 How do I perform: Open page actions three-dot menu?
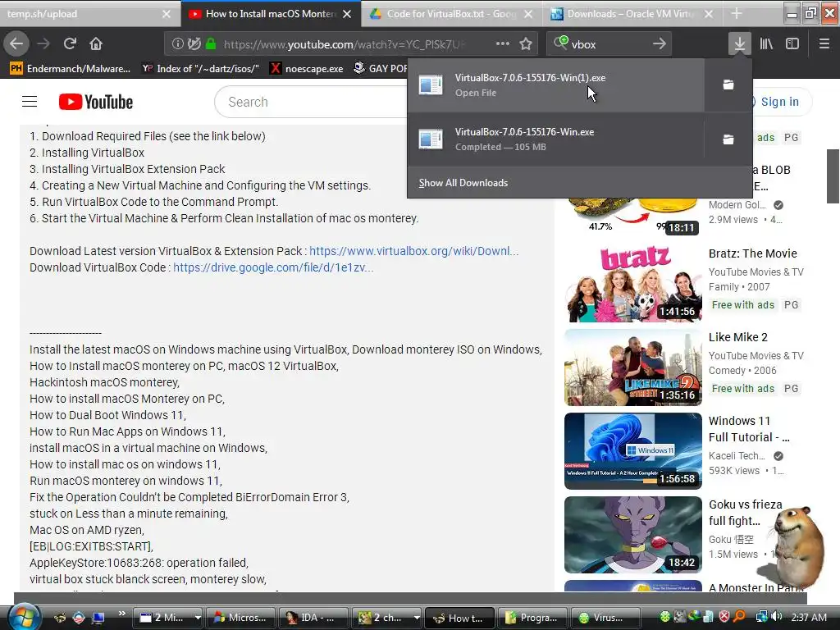pyautogui.click(x=503, y=44)
